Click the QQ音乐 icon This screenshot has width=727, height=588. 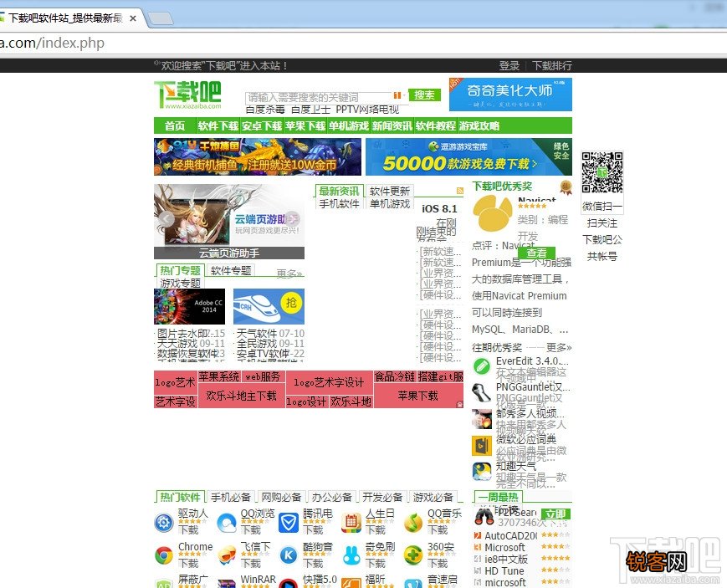pos(413,523)
